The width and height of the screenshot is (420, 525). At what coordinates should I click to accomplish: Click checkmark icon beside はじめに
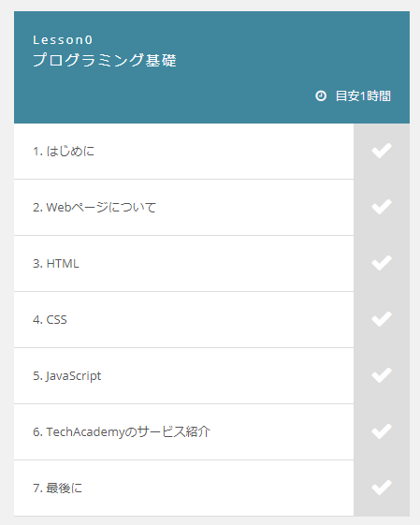pyautogui.click(x=382, y=151)
